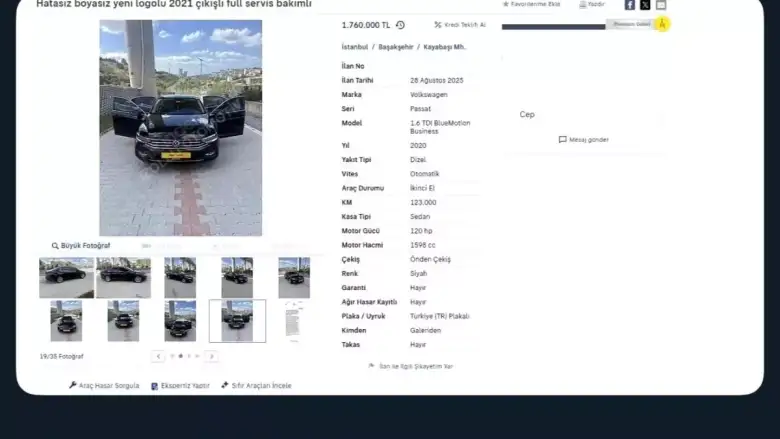Open Büyük Fotoğraf magnifier view
Image resolution: width=780 pixels, height=439 pixels.
[81, 246]
